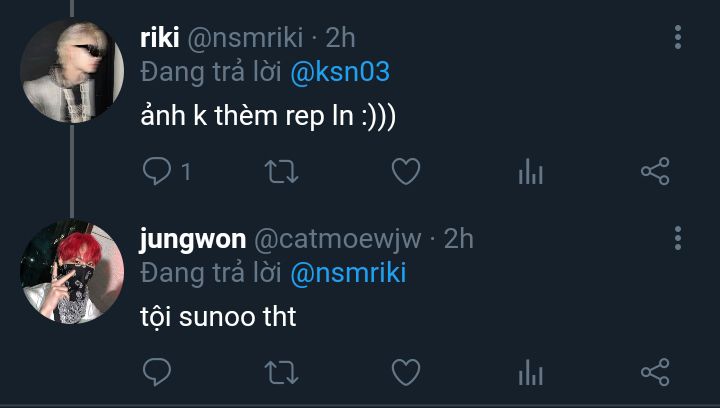
Task: Share jungwon's tweet
Action: click(x=654, y=373)
